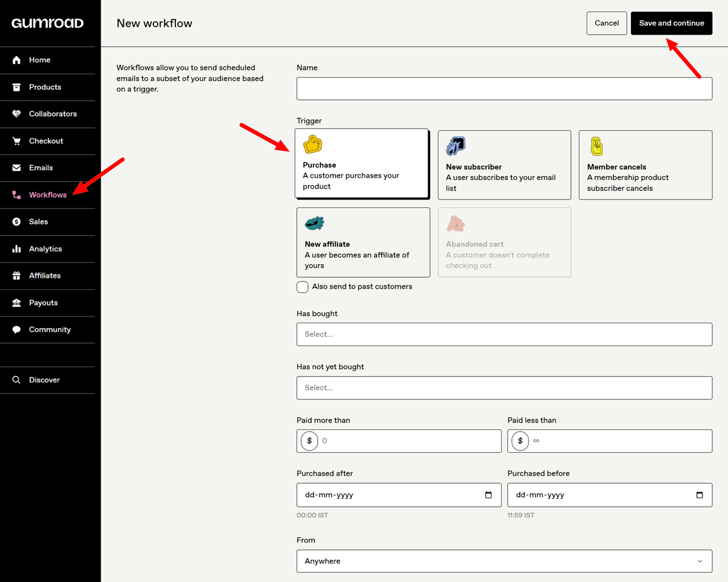Open the Has not yet bought select
The height and width of the screenshot is (582, 728).
[504, 387]
